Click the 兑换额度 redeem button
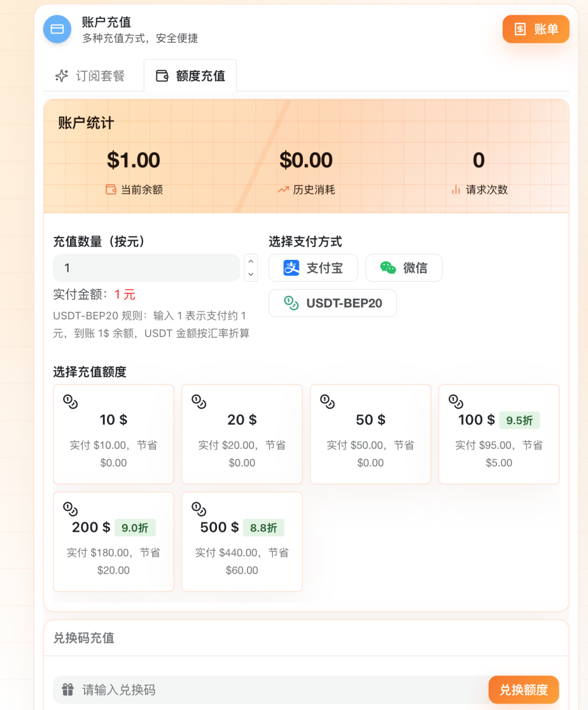588x710 pixels. [x=523, y=689]
